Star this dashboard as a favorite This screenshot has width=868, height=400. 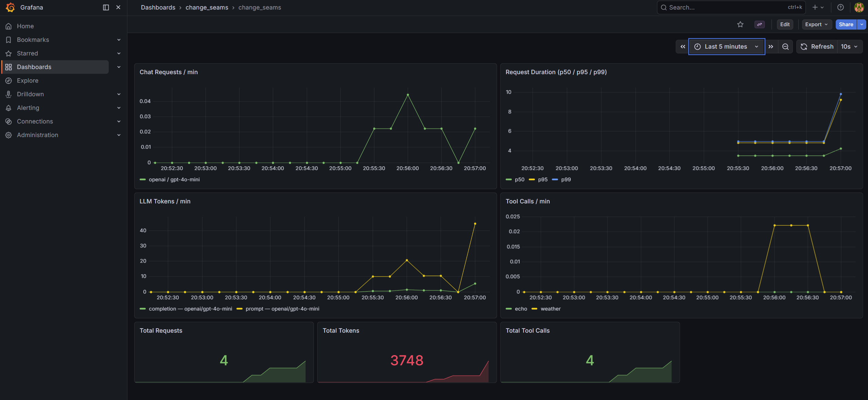point(740,24)
